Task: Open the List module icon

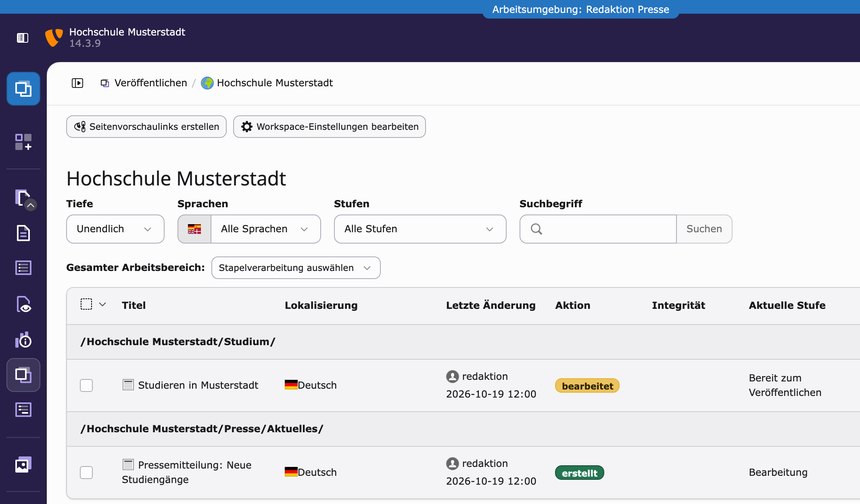Action: [23, 268]
